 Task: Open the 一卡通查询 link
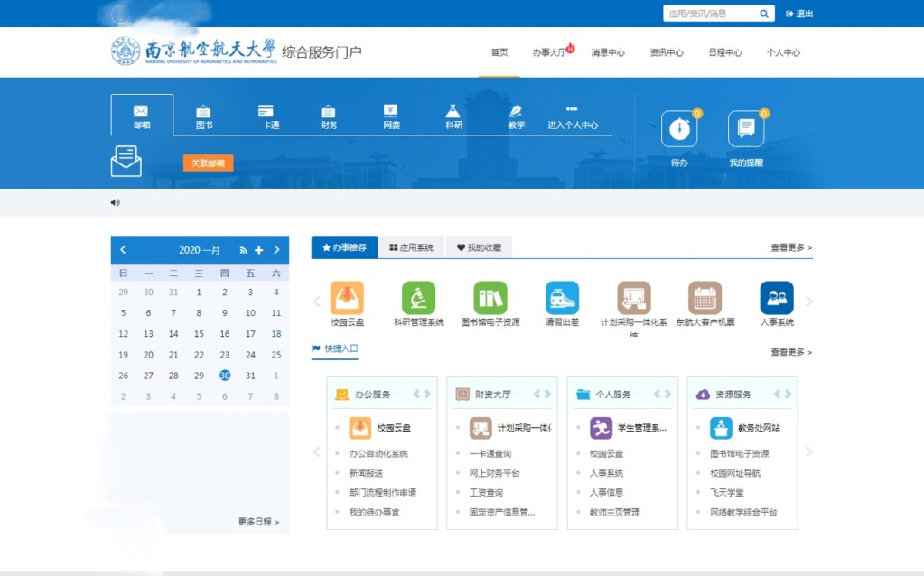point(490,454)
